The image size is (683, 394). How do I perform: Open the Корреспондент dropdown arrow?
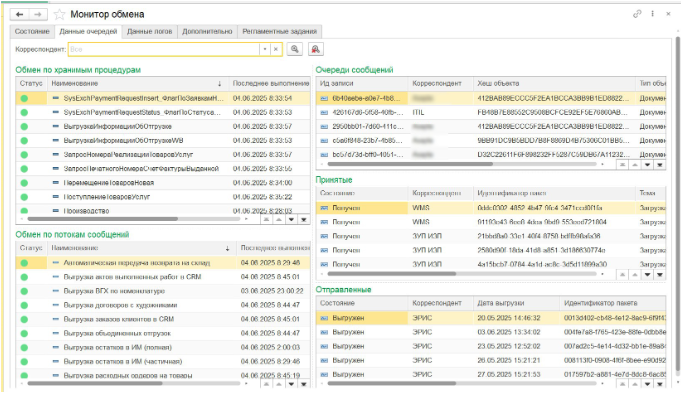pyautogui.click(x=265, y=49)
